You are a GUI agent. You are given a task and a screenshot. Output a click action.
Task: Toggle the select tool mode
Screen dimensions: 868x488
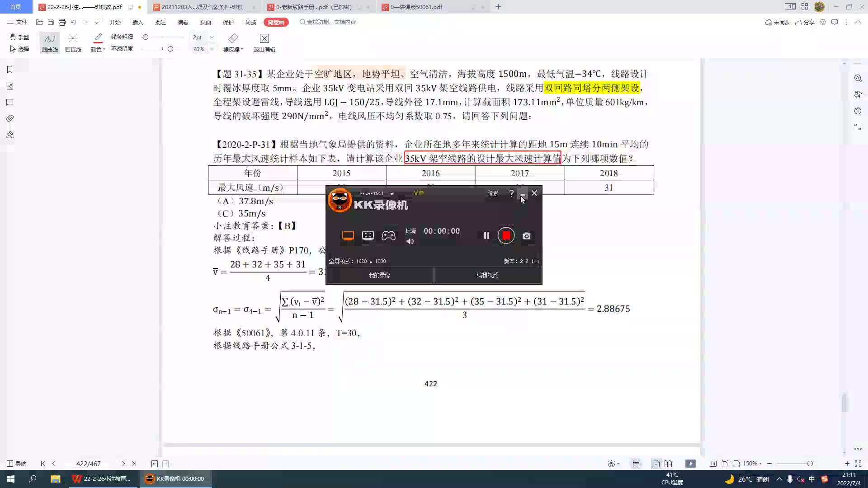click(x=19, y=49)
